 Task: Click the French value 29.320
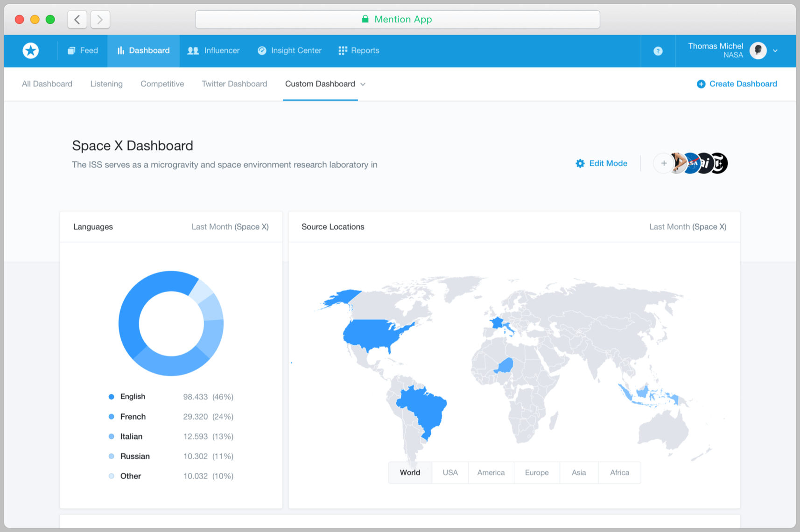(x=195, y=417)
